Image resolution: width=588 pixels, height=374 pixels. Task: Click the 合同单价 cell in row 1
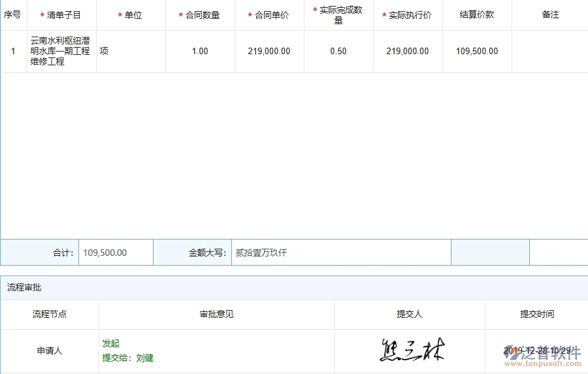pos(269,51)
